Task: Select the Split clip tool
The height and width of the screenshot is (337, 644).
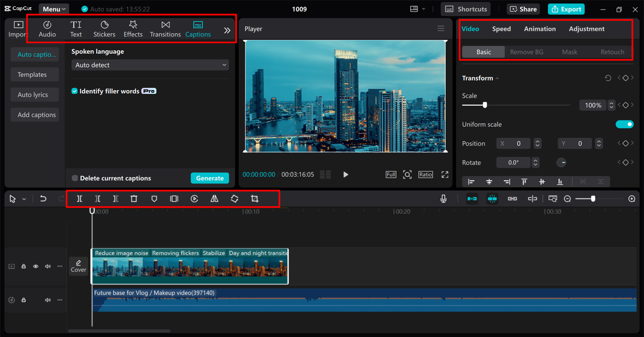Action: 79,199
